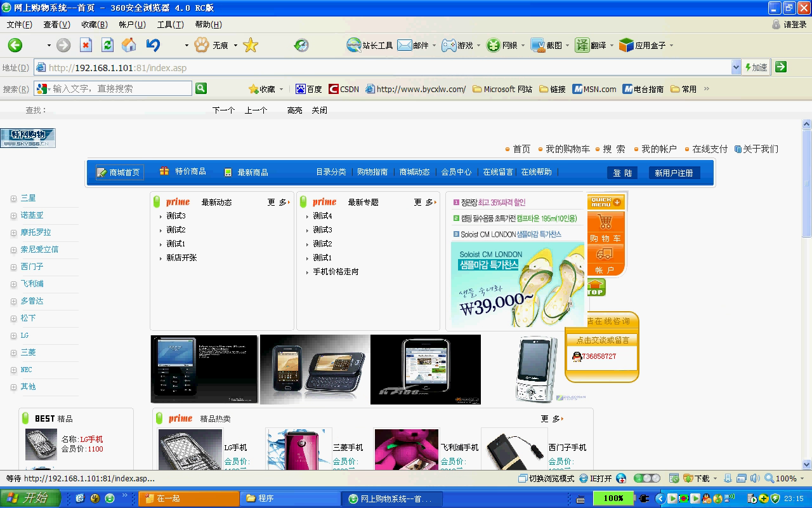Open 站长工具 webmaster tools
This screenshot has width=812, height=508.
click(370, 45)
